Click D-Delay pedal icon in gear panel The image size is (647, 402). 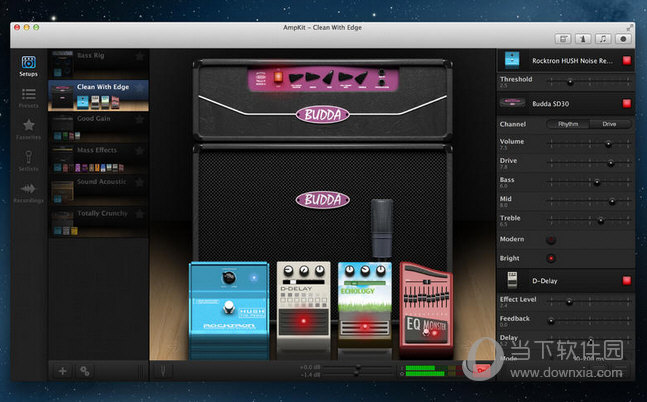click(512, 280)
